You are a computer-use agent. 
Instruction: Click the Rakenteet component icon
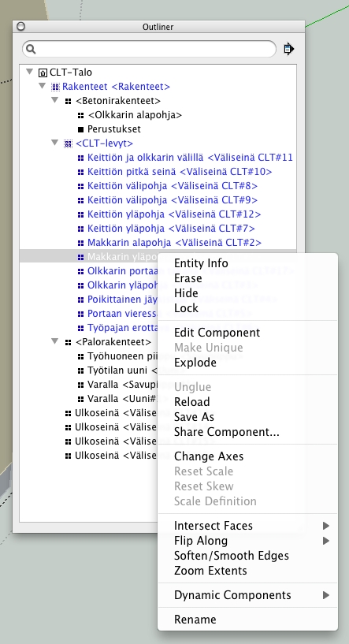click(55, 87)
